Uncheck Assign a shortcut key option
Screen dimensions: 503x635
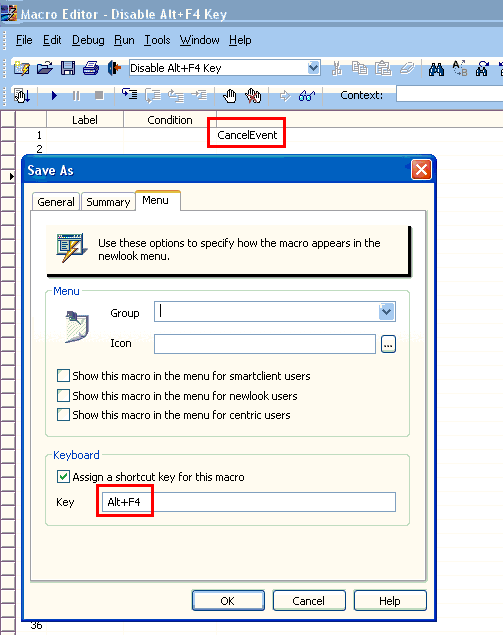(x=63, y=477)
